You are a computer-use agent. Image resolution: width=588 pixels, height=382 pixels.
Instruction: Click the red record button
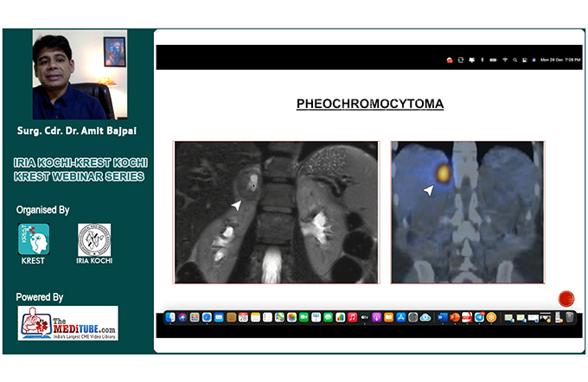coord(566,299)
